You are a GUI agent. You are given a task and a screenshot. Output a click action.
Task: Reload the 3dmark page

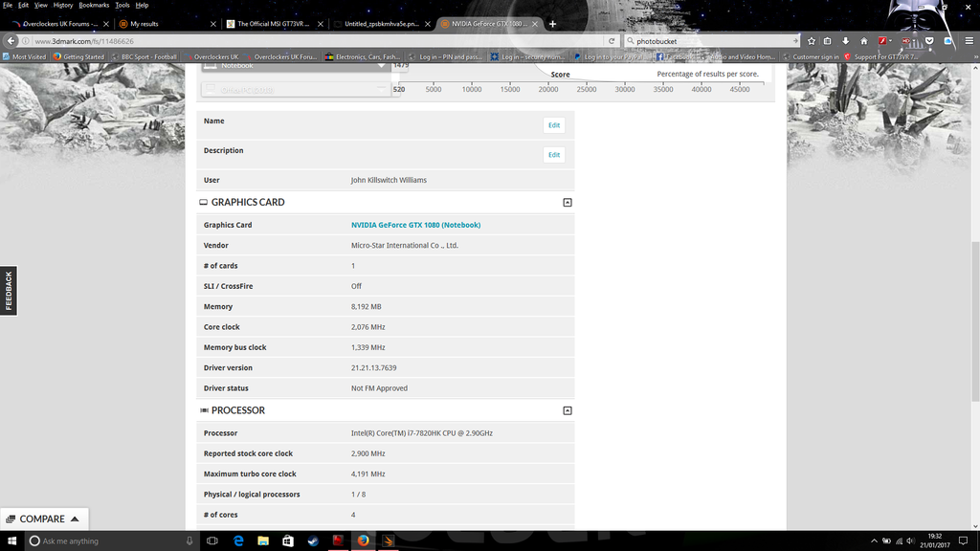(612, 40)
